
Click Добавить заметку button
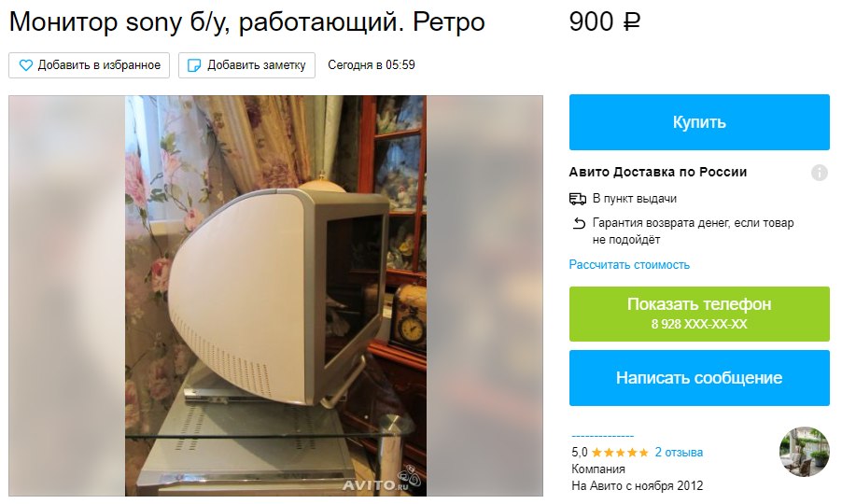pos(246,65)
